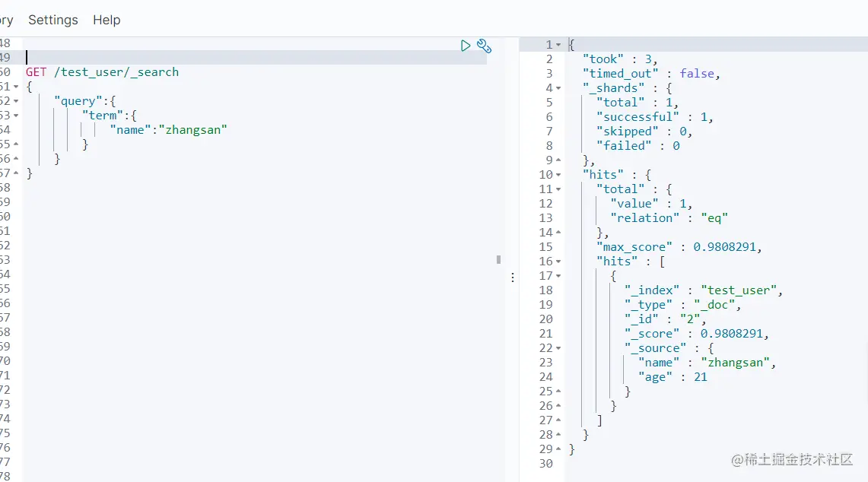Viewport: 868px width, 482px height.
Task: Open the wrench actions menu icon
Action: click(485, 46)
